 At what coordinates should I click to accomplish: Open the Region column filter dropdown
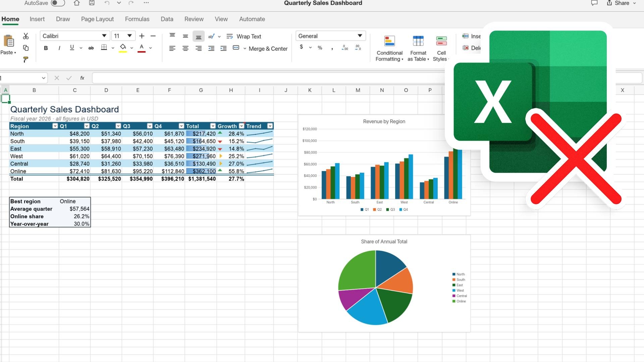tap(55, 126)
